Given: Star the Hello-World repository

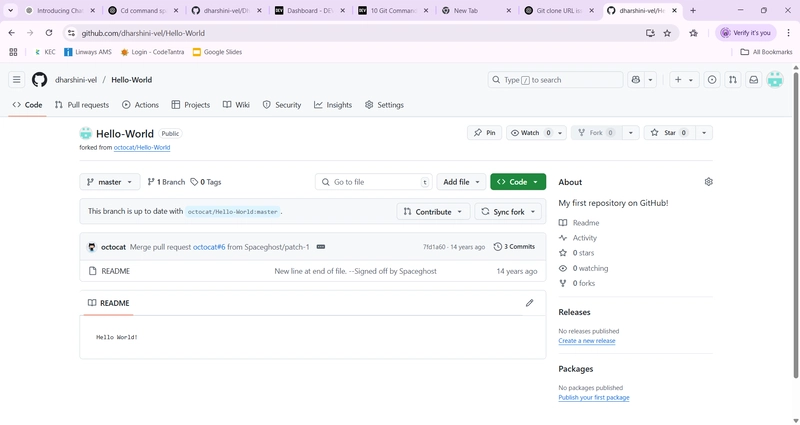Looking at the screenshot, I should point(669,133).
